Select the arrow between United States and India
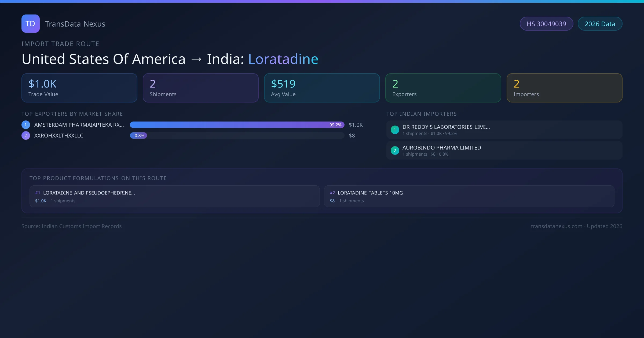The image size is (644, 338). (196, 59)
